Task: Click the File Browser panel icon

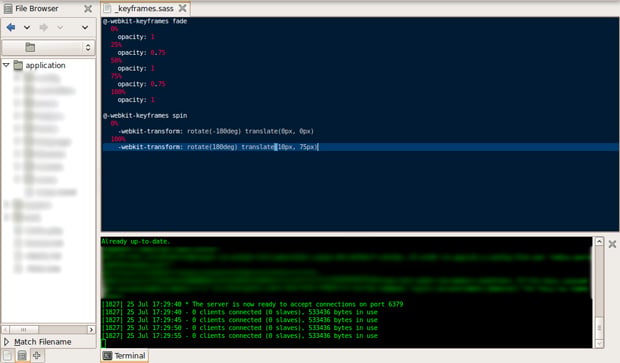Action: pos(8,9)
